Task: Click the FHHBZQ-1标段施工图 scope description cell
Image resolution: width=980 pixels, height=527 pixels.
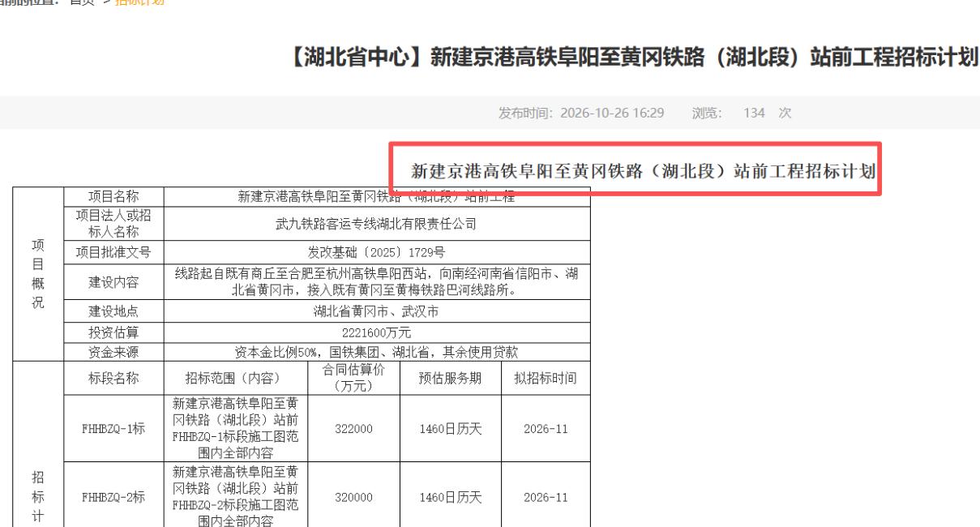Action: point(236,429)
